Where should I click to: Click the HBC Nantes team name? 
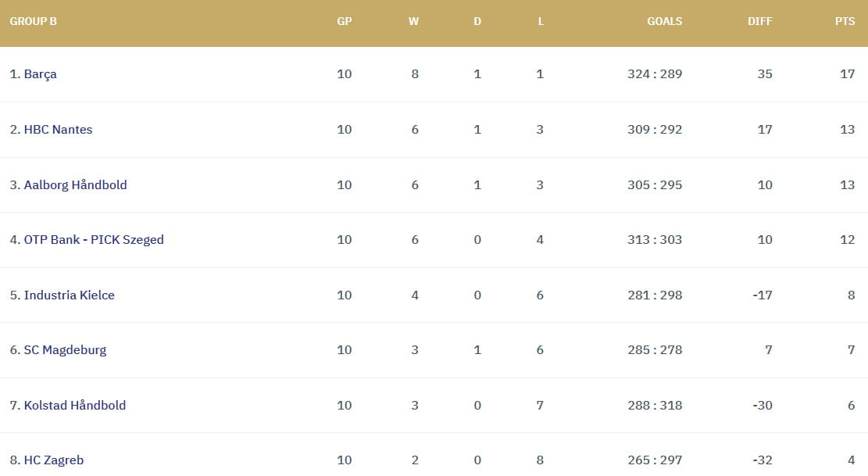point(58,130)
